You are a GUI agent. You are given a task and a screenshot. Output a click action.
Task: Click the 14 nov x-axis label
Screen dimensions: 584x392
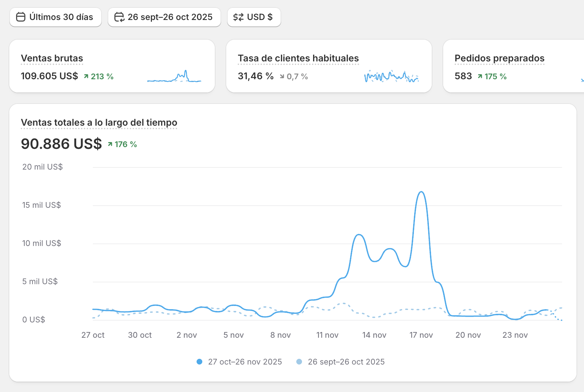tap(374, 335)
